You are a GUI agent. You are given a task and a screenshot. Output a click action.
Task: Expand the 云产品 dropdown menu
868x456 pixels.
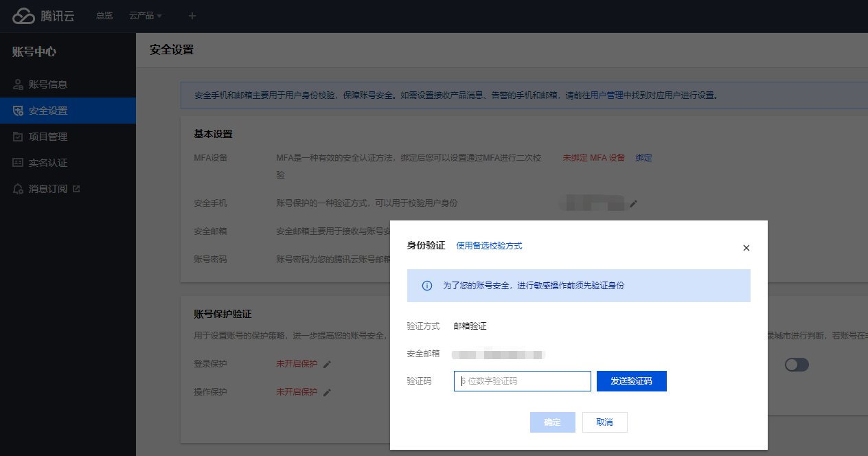point(146,16)
